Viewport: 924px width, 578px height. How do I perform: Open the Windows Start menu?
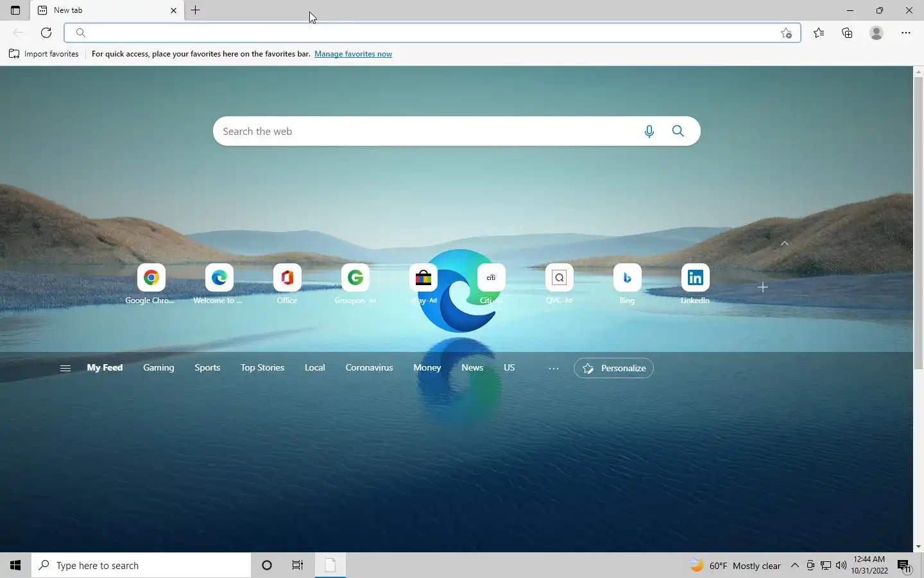tap(15, 565)
